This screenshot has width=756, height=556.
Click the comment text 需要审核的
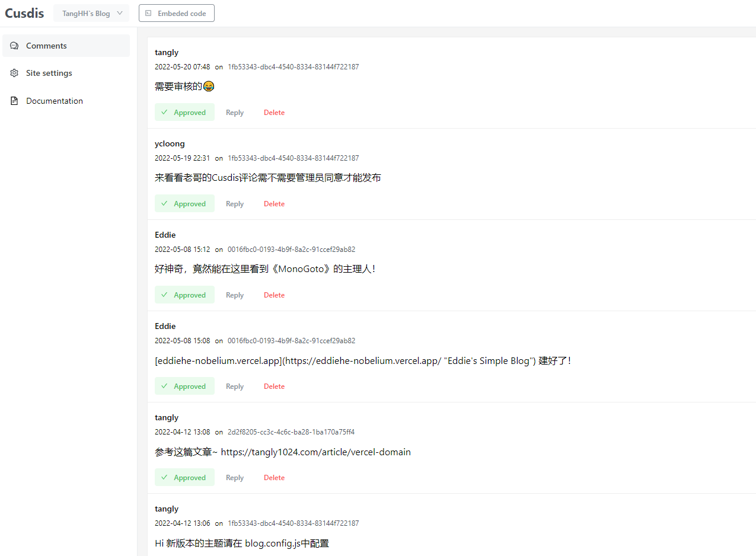pyautogui.click(x=184, y=87)
